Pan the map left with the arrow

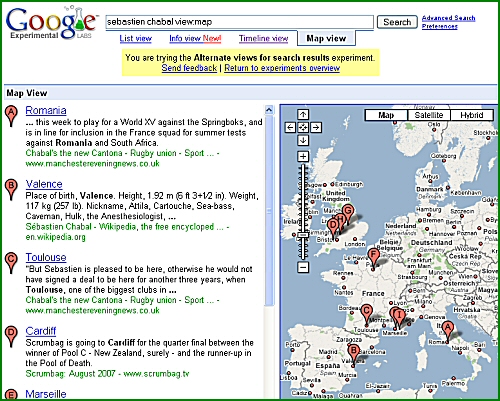pyautogui.click(x=290, y=127)
